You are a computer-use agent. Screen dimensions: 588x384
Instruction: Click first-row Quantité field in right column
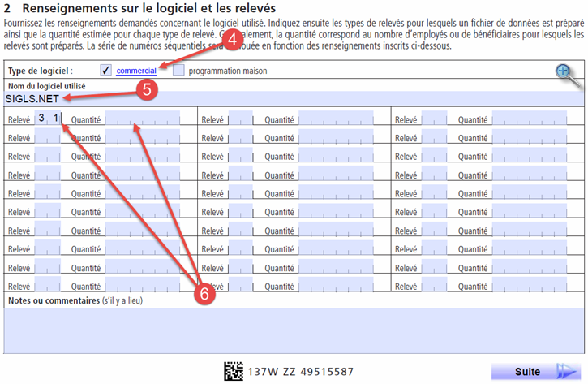[530, 119]
